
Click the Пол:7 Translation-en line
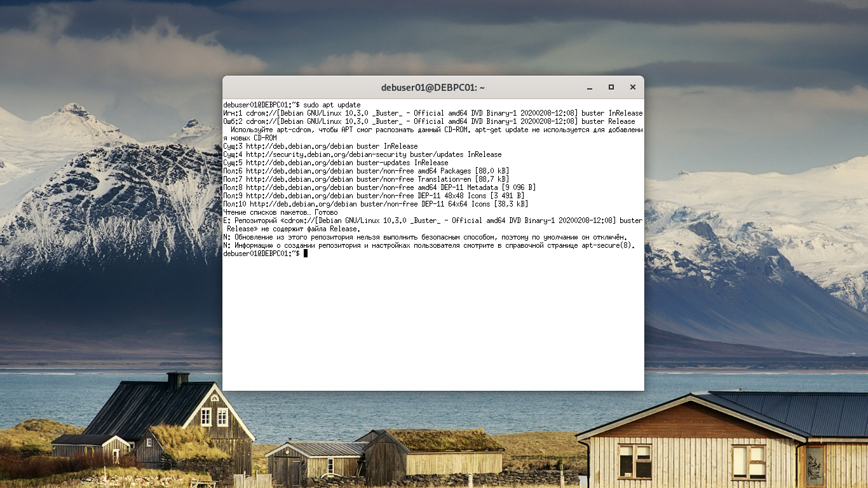(366, 179)
